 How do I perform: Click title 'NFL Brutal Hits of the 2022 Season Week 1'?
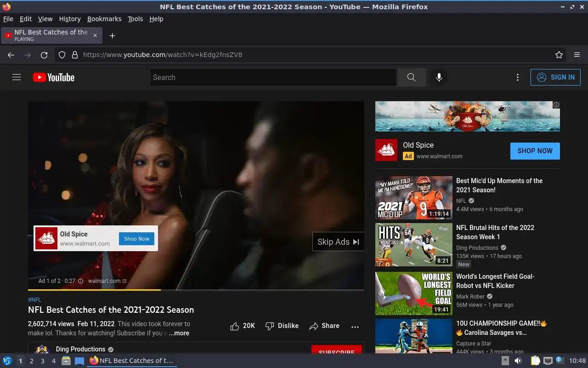pos(495,232)
